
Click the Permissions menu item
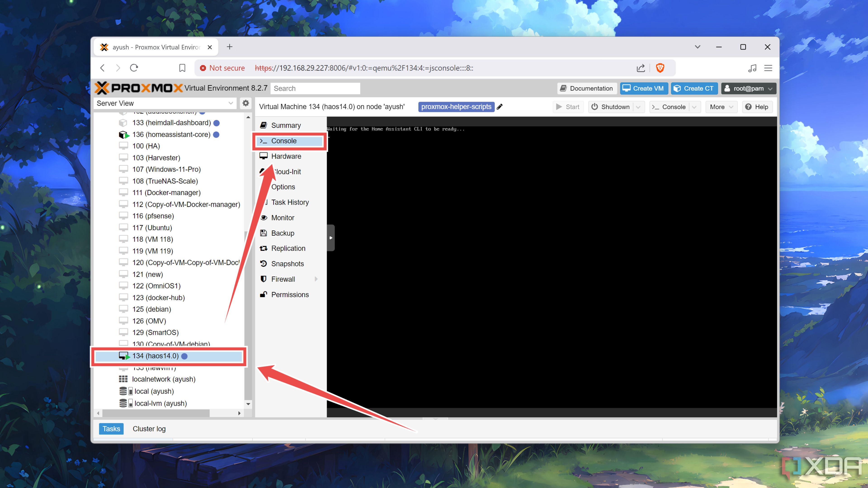point(290,294)
